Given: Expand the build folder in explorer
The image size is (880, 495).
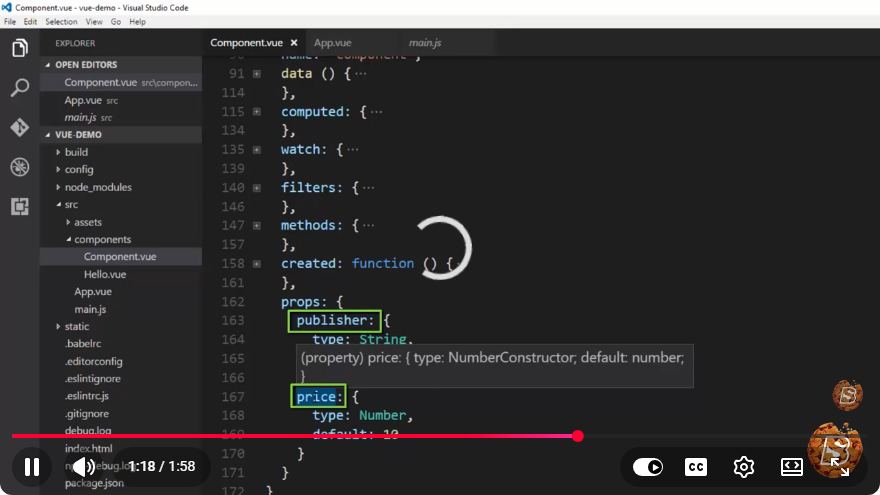Looking at the screenshot, I should point(76,152).
